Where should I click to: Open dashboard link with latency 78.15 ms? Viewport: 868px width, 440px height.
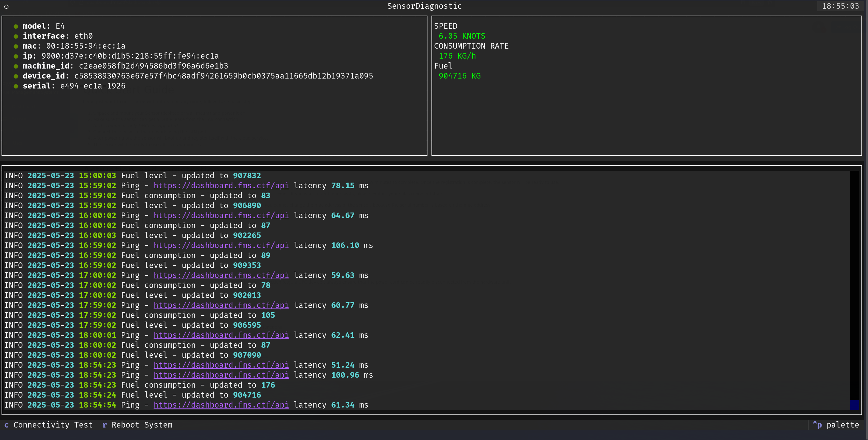pyautogui.click(x=221, y=186)
